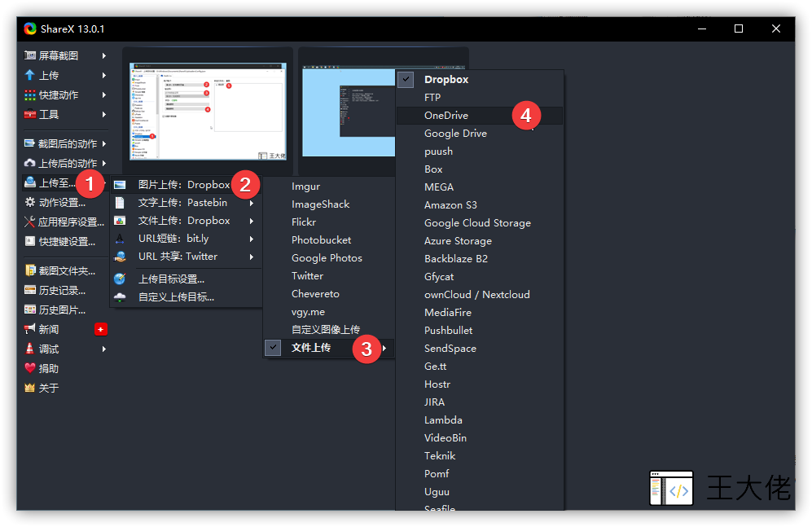Screen dimensions: 812x527
Task: Click the screenshots folder (截图文件夹) icon
Action: [x=30, y=270]
